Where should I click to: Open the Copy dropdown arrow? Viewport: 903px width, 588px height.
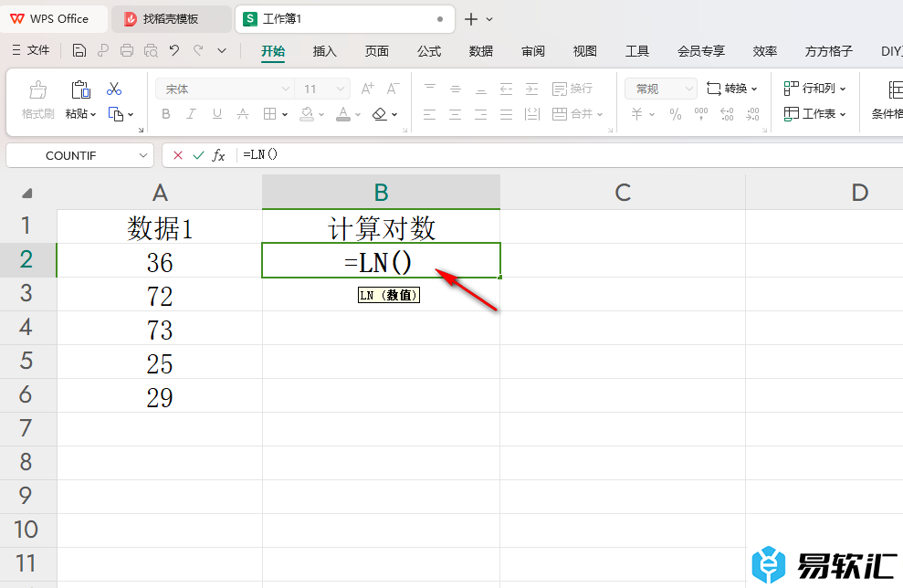click(131, 115)
